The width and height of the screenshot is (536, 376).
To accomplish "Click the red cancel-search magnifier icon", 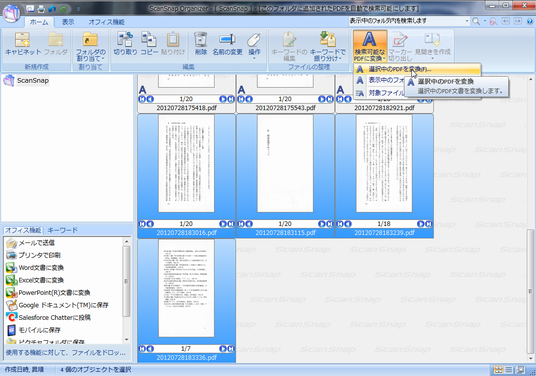I will 493,22.
